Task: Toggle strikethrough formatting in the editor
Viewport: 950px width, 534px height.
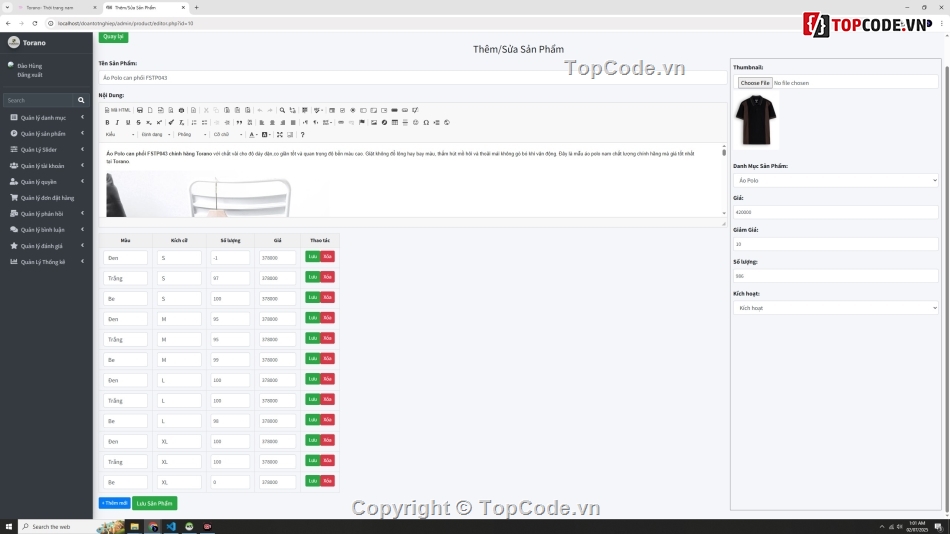Action: point(138,122)
